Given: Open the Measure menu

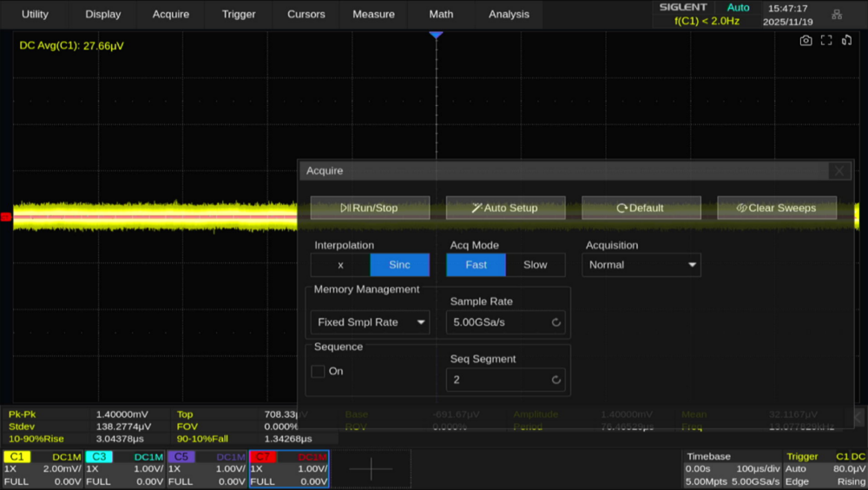Looking at the screenshot, I should pos(373,14).
